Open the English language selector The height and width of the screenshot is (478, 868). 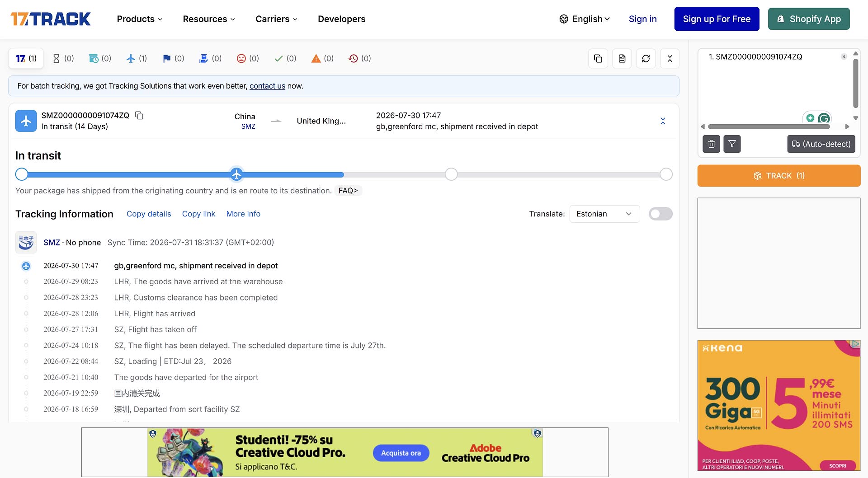tap(585, 19)
